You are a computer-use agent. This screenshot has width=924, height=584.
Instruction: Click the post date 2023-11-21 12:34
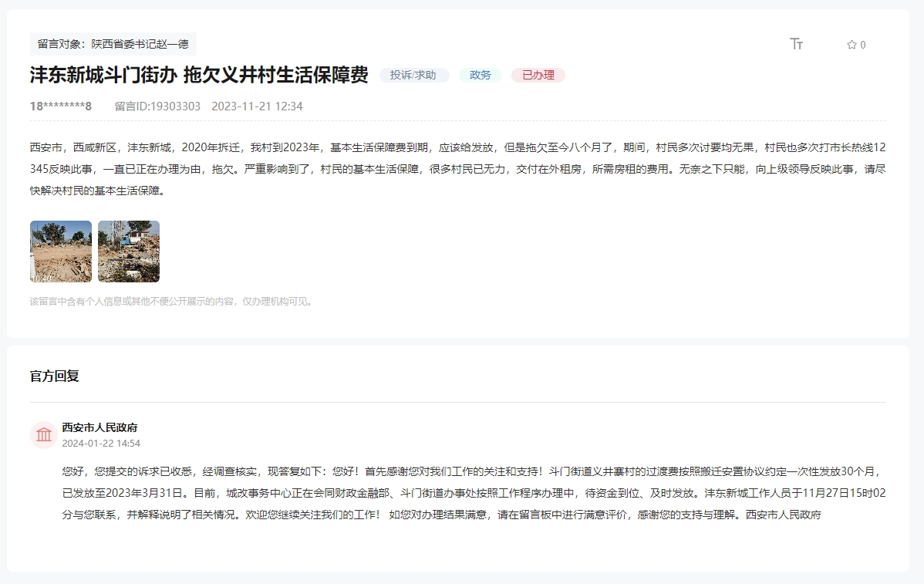(x=257, y=106)
